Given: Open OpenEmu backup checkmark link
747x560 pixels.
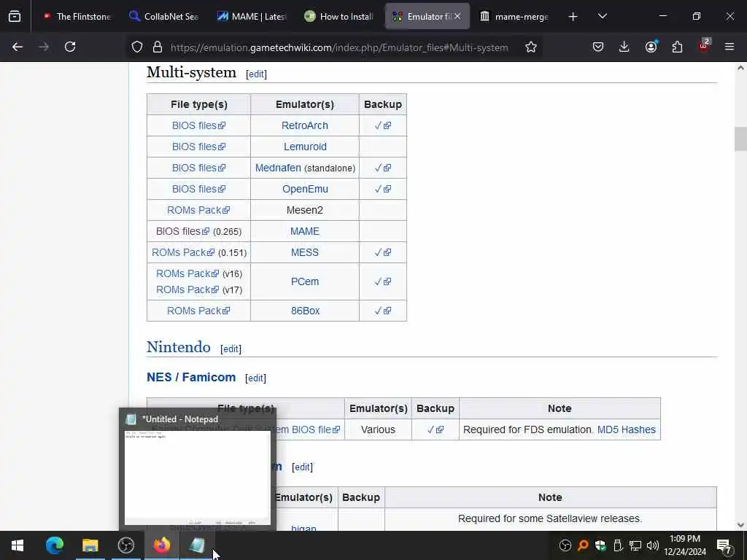Looking at the screenshot, I should (x=382, y=189).
